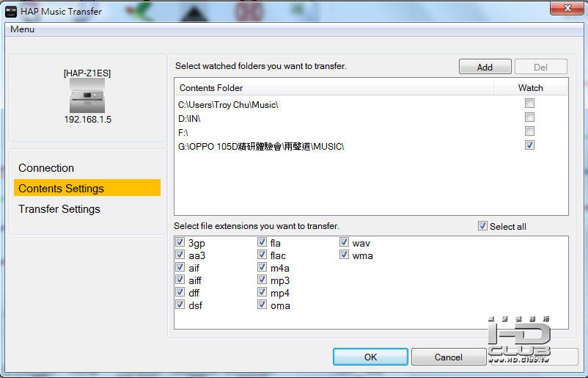The height and width of the screenshot is (378, 588).
Task: Enable watch for D:\IN\ folder
Action: (529, 117)
